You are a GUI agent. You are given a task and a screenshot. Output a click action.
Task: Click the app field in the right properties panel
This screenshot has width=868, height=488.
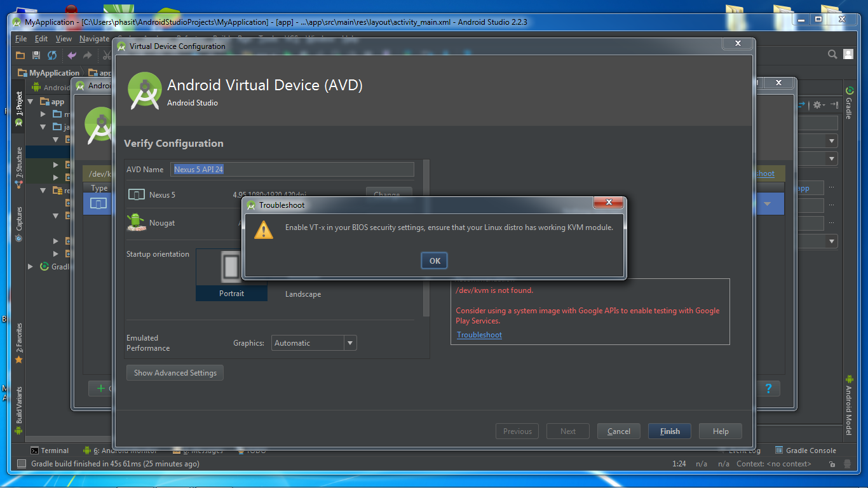click(x=810, y=188)
